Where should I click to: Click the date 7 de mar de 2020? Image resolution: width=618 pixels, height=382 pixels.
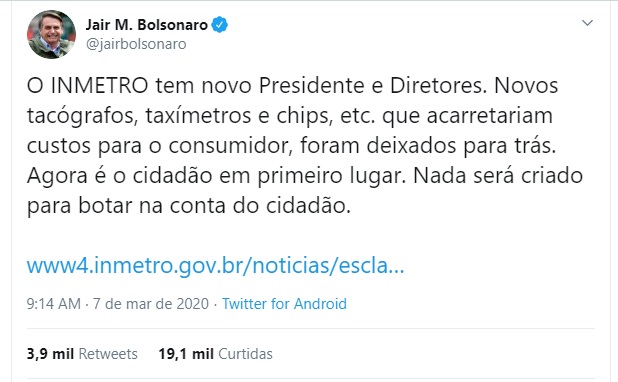pyautogui.click(x=151, y=304)
